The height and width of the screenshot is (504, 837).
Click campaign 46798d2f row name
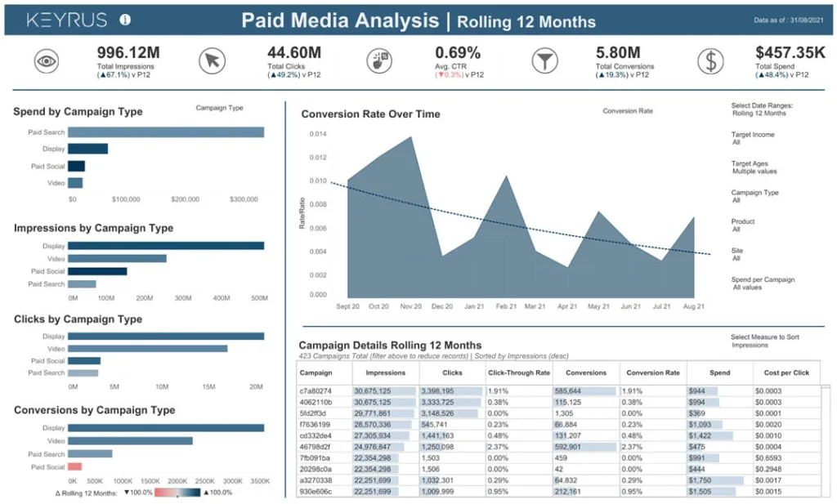click(x=315, y=447)
